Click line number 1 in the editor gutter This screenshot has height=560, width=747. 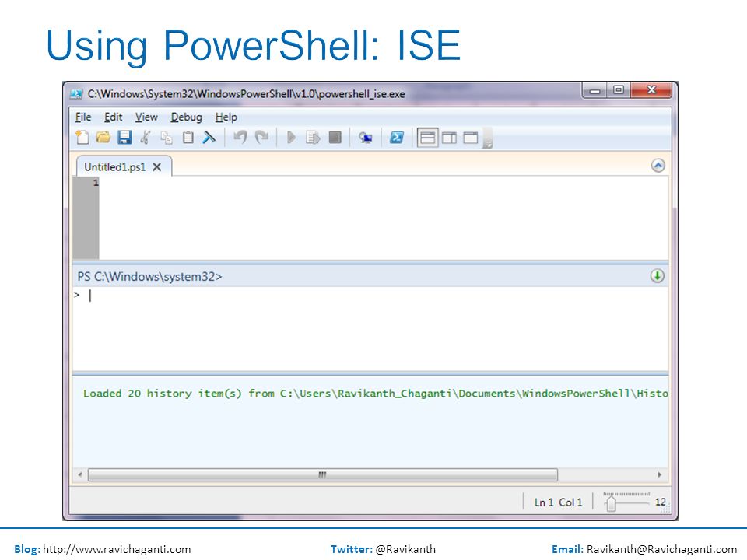pyautogui.click(x=96, y=182)
